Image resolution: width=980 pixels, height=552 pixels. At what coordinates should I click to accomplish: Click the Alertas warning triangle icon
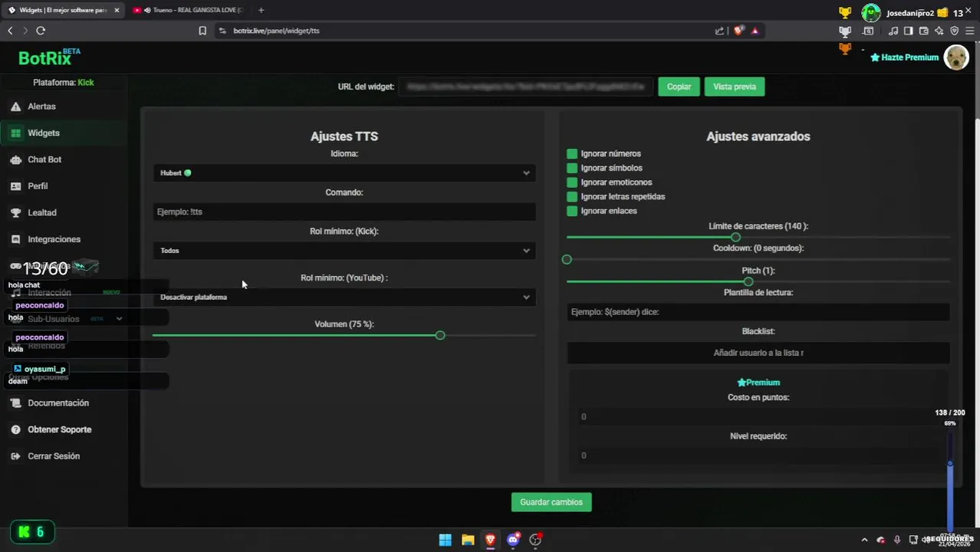(15, 107)
